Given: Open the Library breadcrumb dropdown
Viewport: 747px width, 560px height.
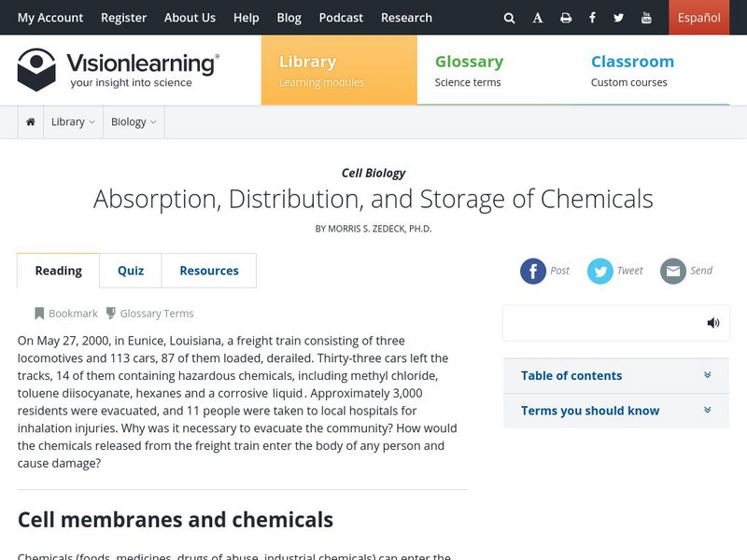Looking at the screenshot, I should point(73,122).
